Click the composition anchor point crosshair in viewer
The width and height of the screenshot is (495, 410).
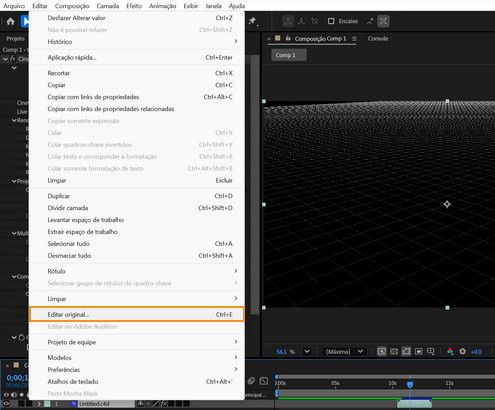point(447,204)
